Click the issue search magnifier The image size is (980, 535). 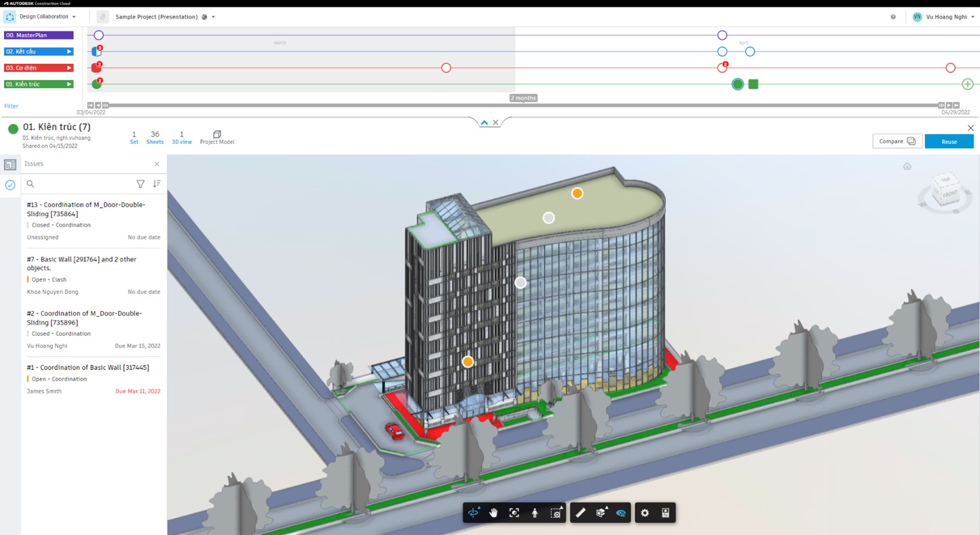pos(30,184)
